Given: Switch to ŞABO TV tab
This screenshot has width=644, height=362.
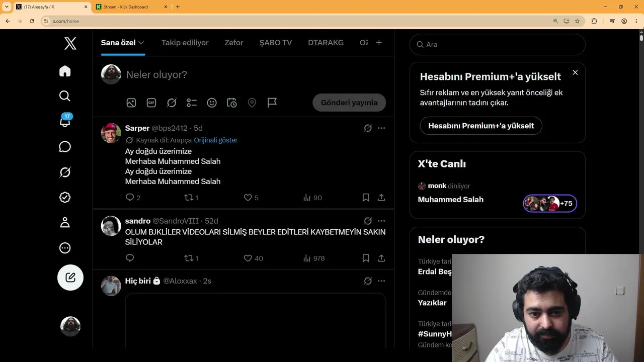Looking at the screenshot, I should (276, 43).
